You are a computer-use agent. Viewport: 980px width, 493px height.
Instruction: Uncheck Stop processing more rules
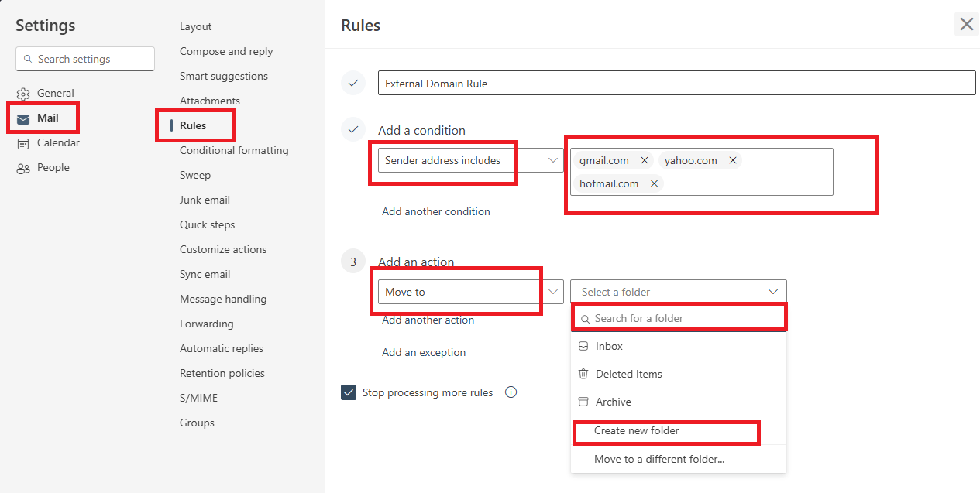pos(349,392)
